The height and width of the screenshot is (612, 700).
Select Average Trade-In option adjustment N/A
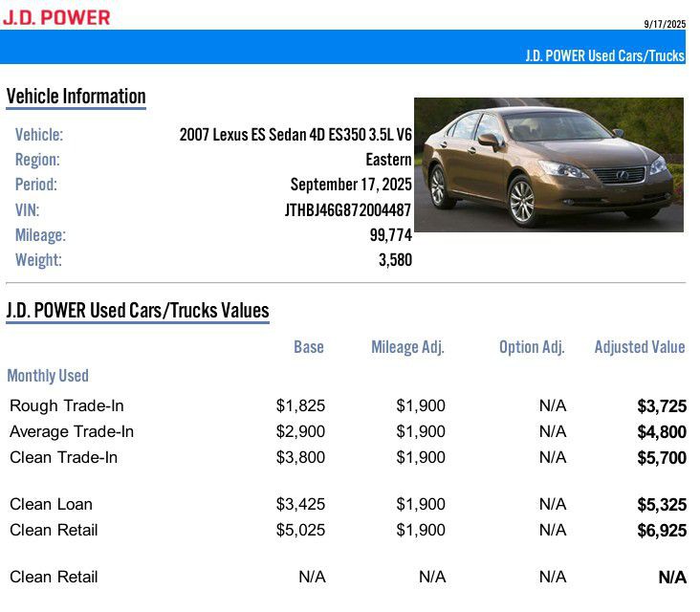[553, 431]
